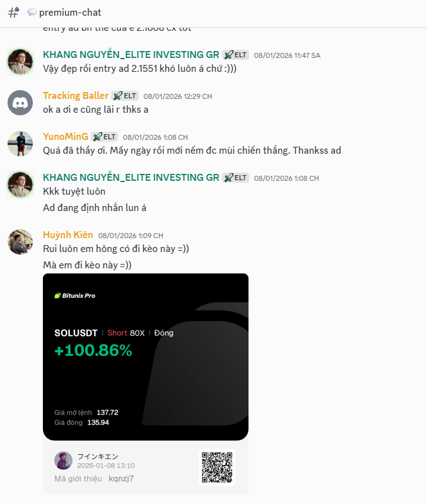Click the QR code in the shared card
Image resolution: width=427 pixels, height=504 pixels.
pyautogui.click(x=217, y=467)
